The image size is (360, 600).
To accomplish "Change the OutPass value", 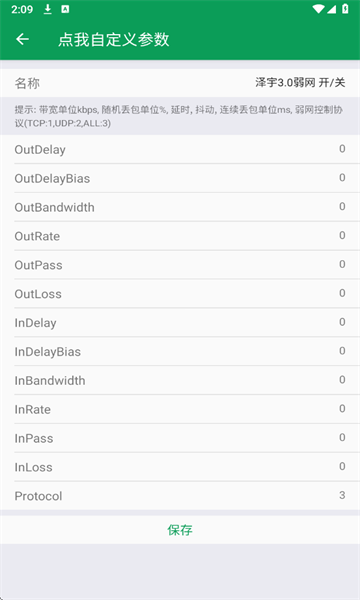I will tap(342, 264).
